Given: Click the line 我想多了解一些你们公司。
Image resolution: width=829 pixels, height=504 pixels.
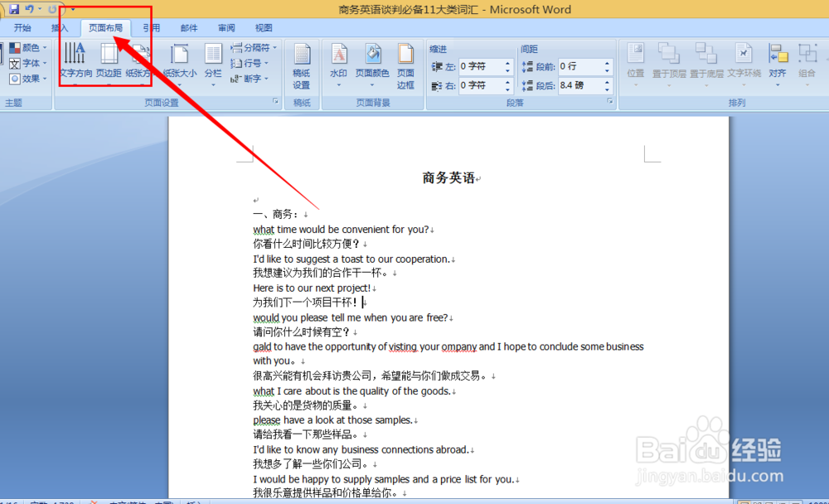Looking at the screenshot, I should point(312,464).
